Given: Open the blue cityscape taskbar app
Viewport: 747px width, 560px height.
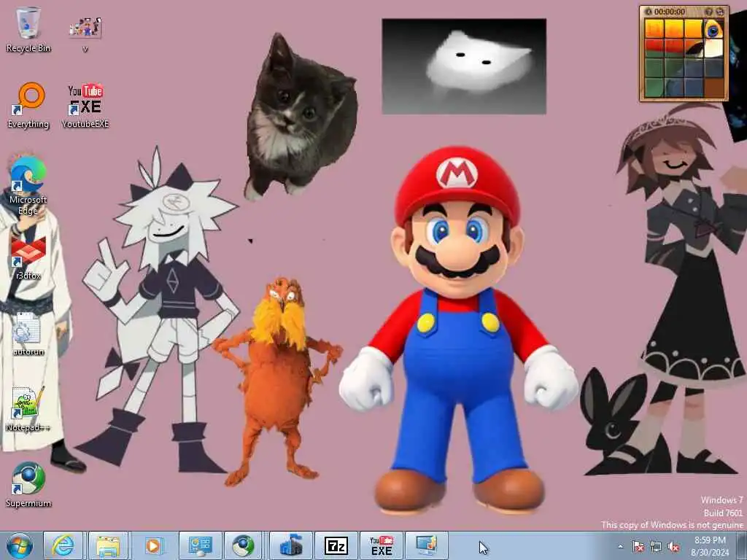Looking at the screenshot, I should pos(291,545).
